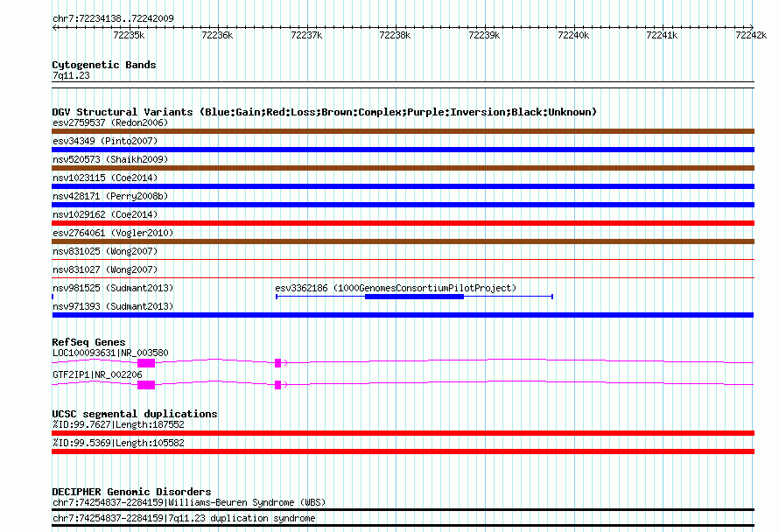
Task: Click the Williams-Beuren Syndrome (WBS) entry
Action: point(189,503)
